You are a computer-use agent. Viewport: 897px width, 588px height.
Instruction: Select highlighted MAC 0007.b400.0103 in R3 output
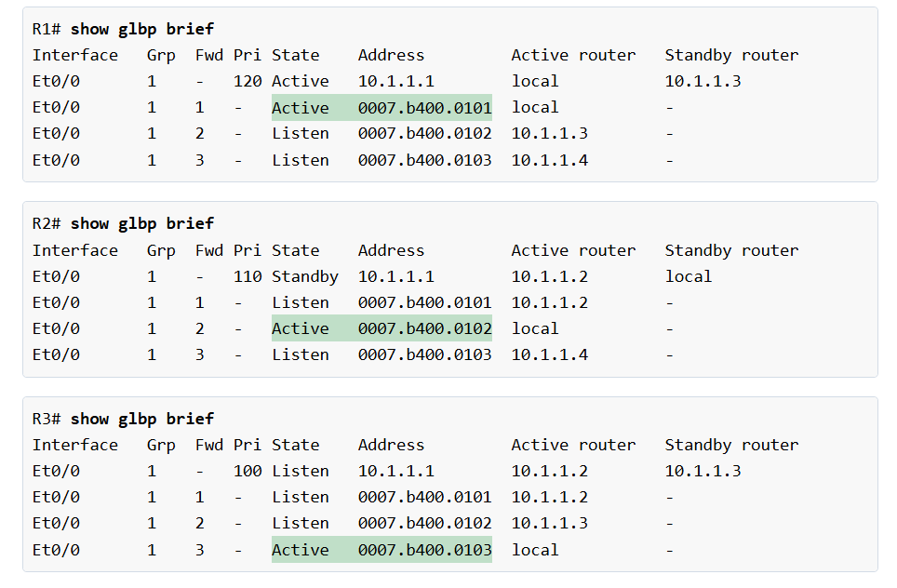pyautogui.click(x=424, y=550)
